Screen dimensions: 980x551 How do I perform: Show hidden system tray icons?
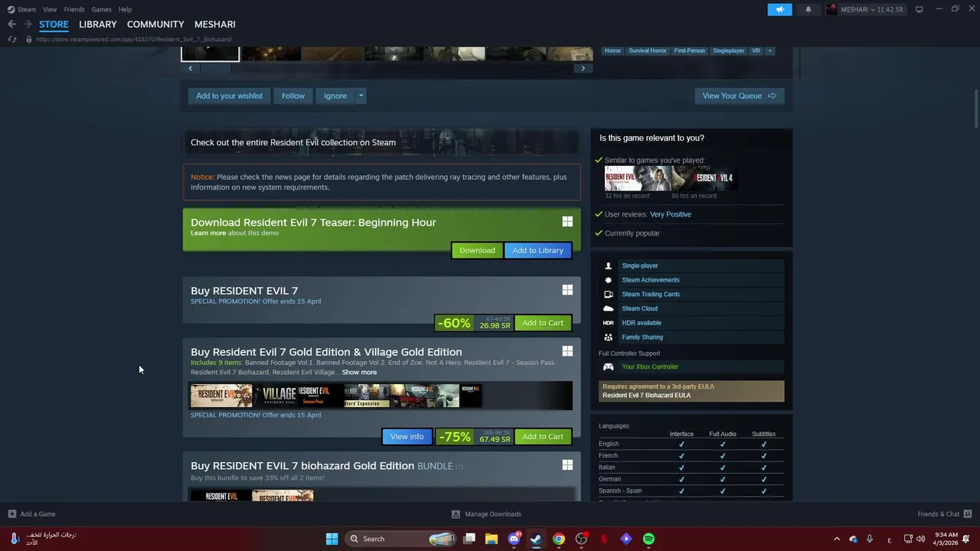point(836,539)
